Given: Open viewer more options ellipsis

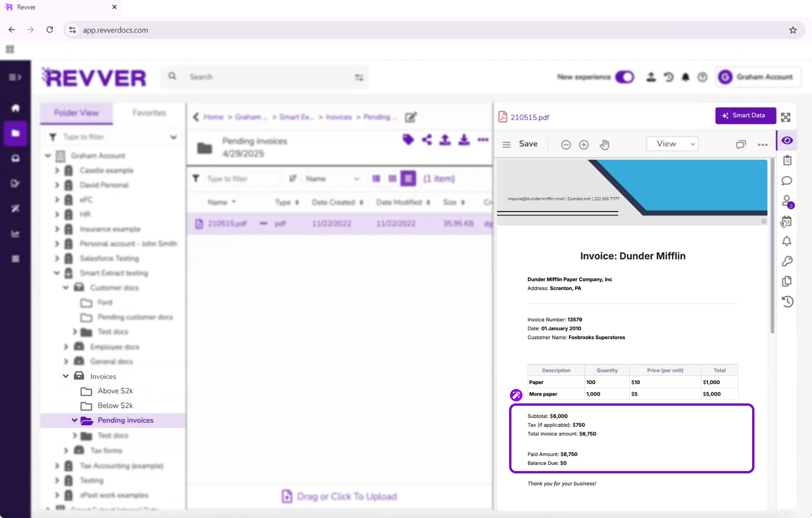Looking at the screenshot, I should 763,145.
